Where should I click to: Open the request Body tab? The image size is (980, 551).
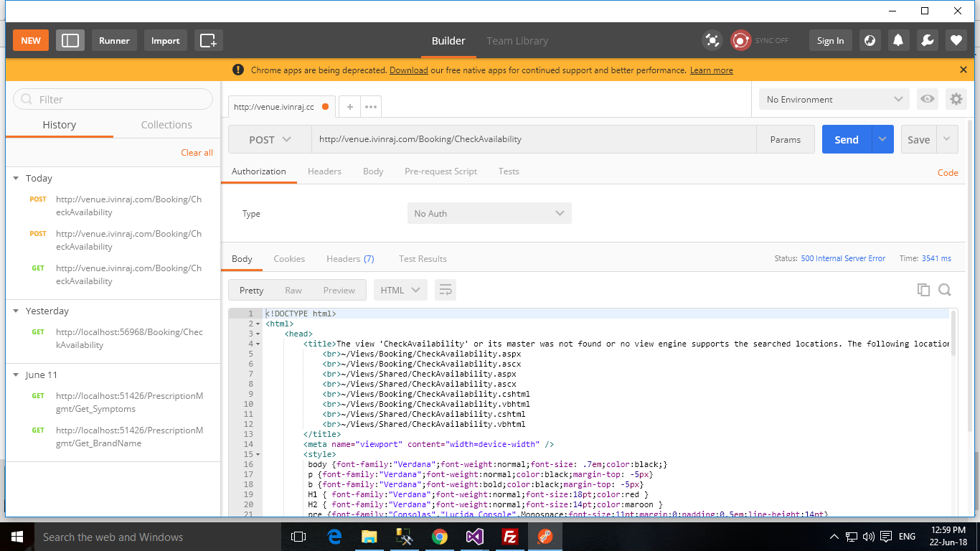click(373, 171)
